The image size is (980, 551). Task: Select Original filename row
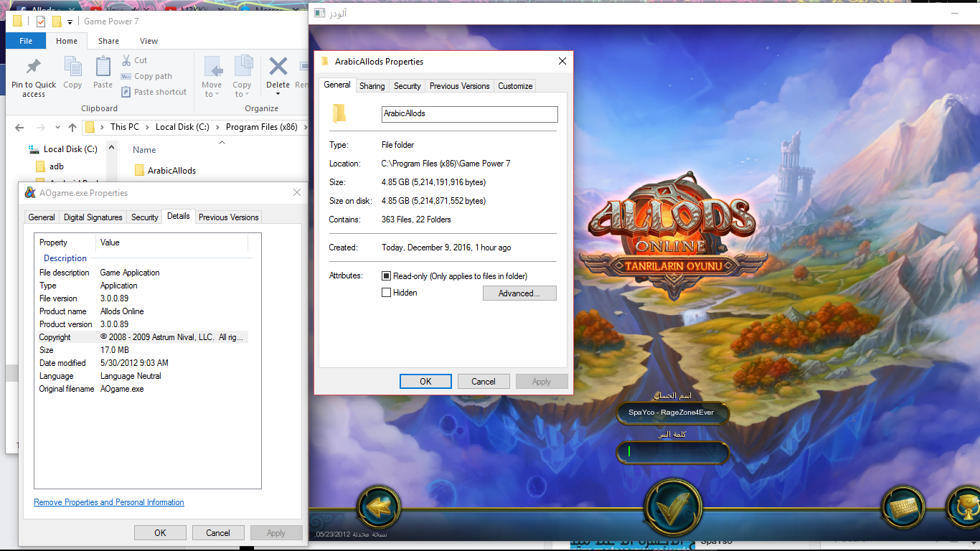pos(143,389)
